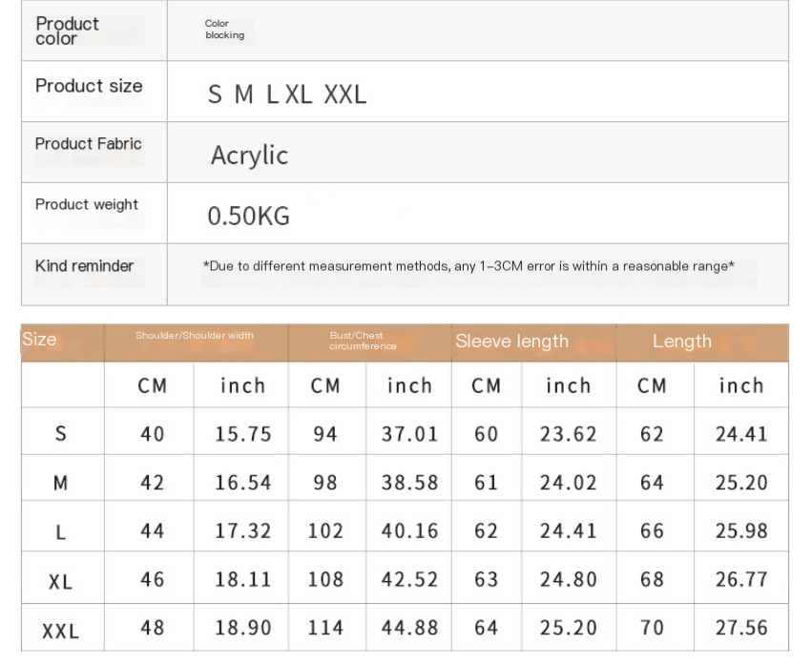
Task: Select the Sleeve length column header
Action: pyautogui.click(x=511, y=342)
